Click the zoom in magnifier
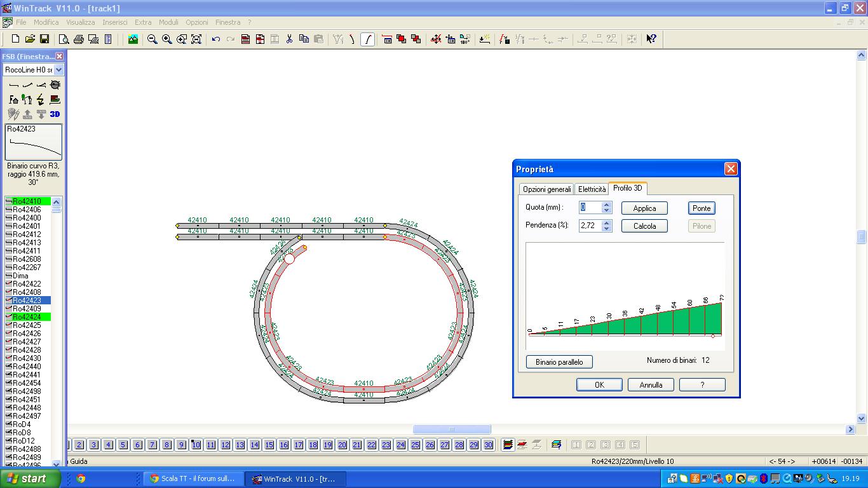 167,39
